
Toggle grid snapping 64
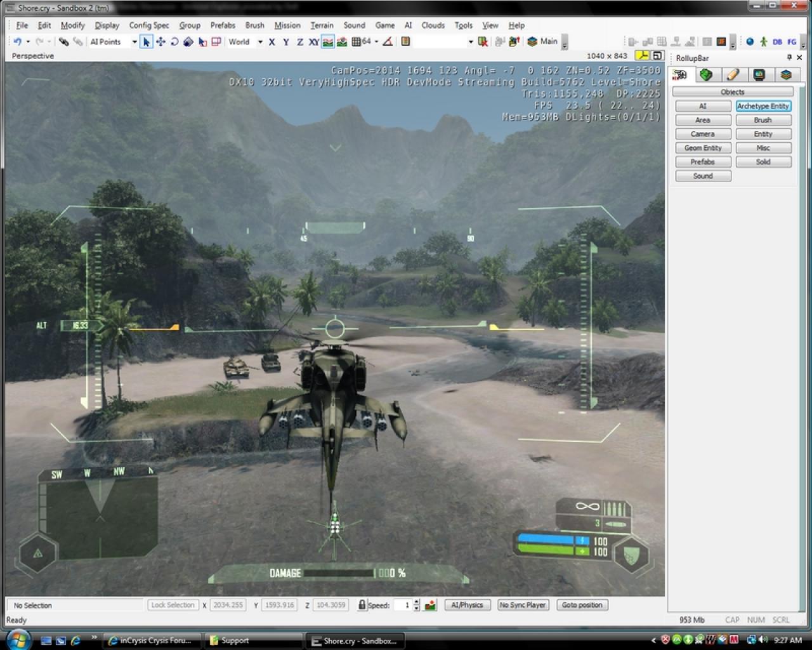tap(362, 42)
